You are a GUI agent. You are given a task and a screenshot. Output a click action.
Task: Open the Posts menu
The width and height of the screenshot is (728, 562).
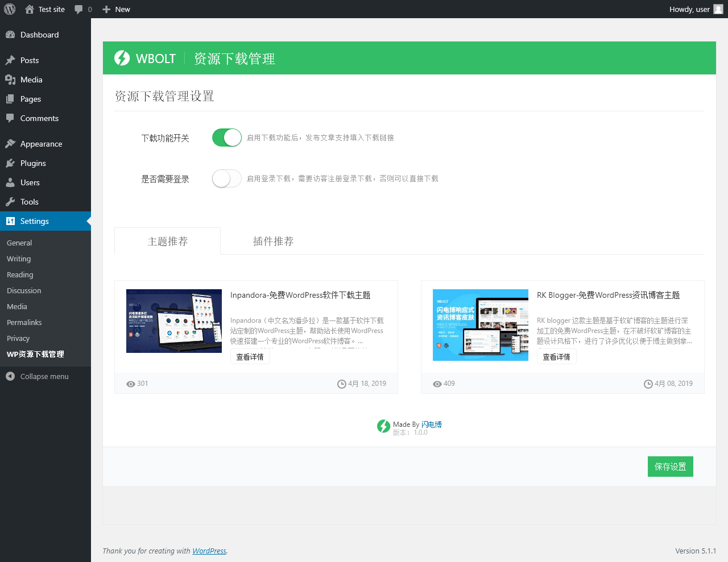(45, 60)
